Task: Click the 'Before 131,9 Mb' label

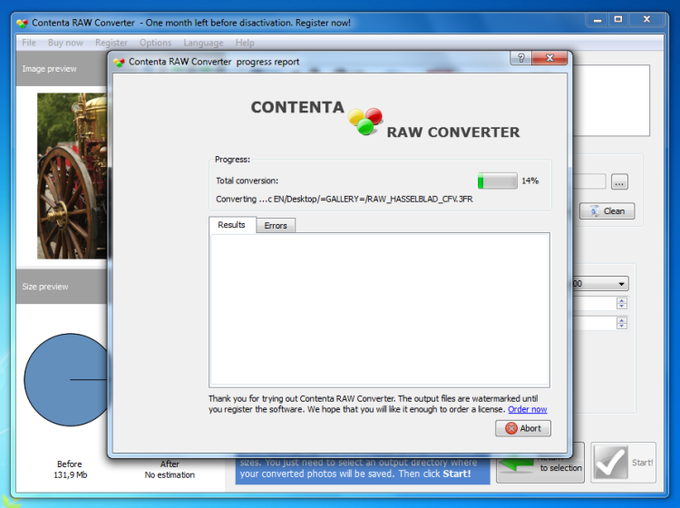Action: pos(70,469)
